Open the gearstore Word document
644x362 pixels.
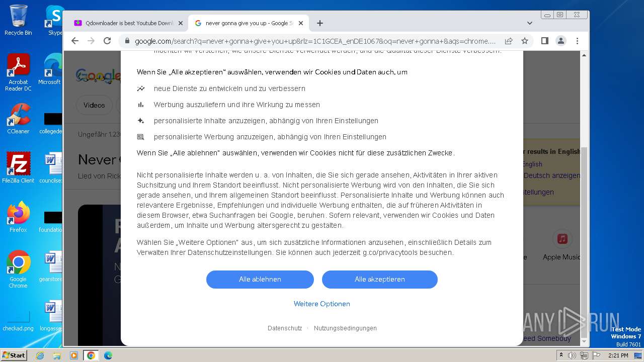[50, 267]
